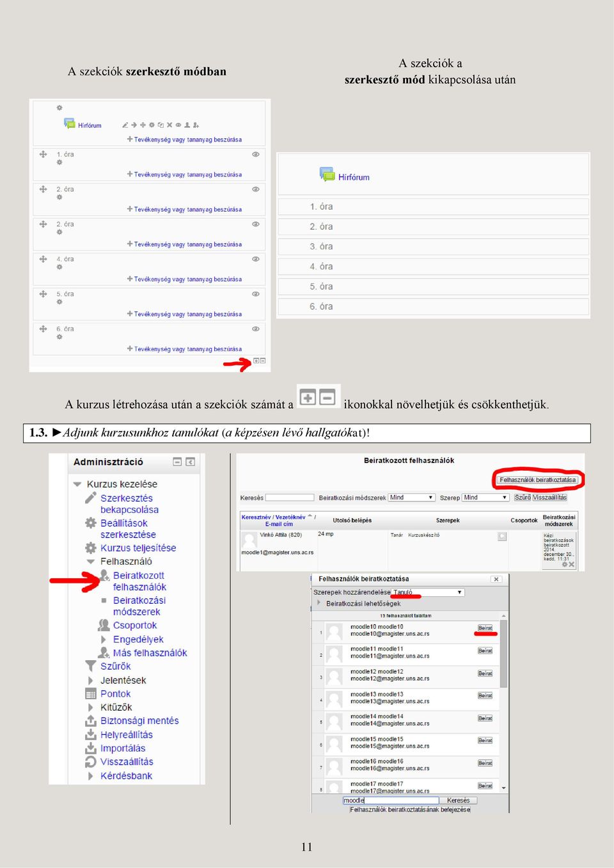Collapse the Kurzus kezelése tree node
This screenshot has width=614, height=868.
coord(77,484)
